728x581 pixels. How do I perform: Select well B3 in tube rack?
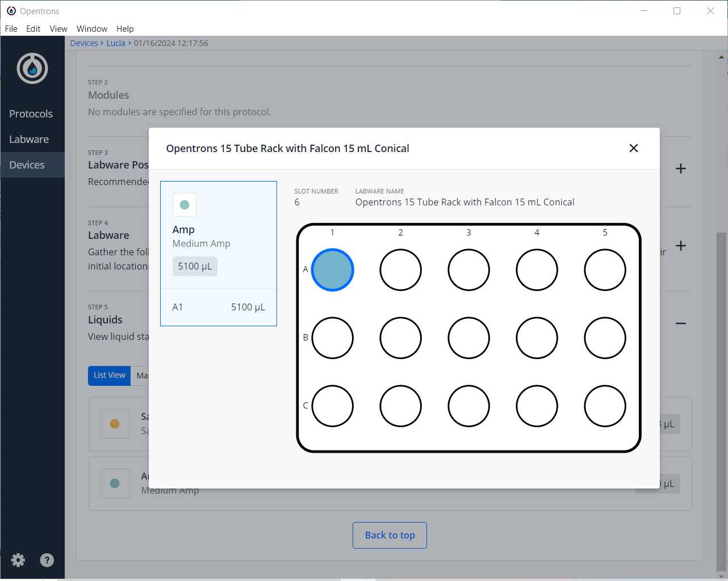click(x=469, y=338)
